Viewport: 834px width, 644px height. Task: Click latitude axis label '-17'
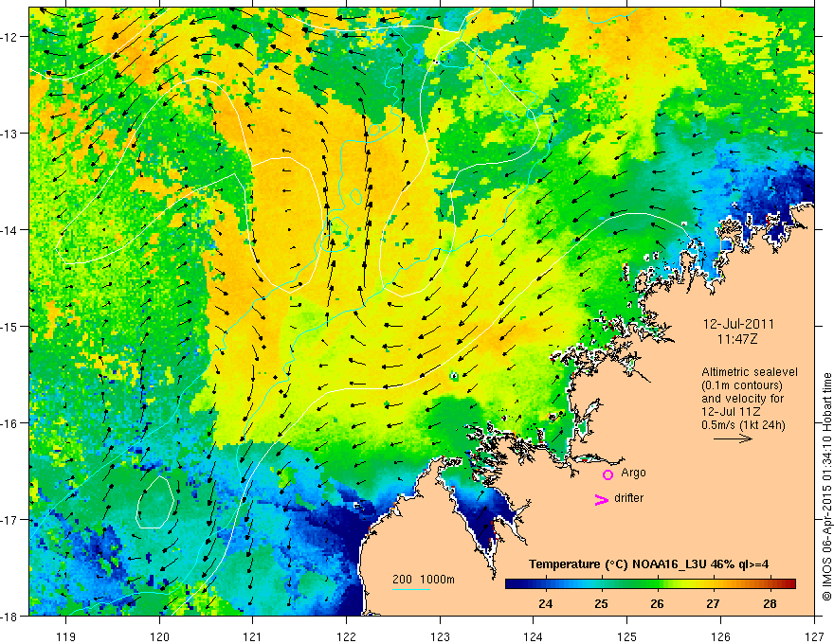10,520
